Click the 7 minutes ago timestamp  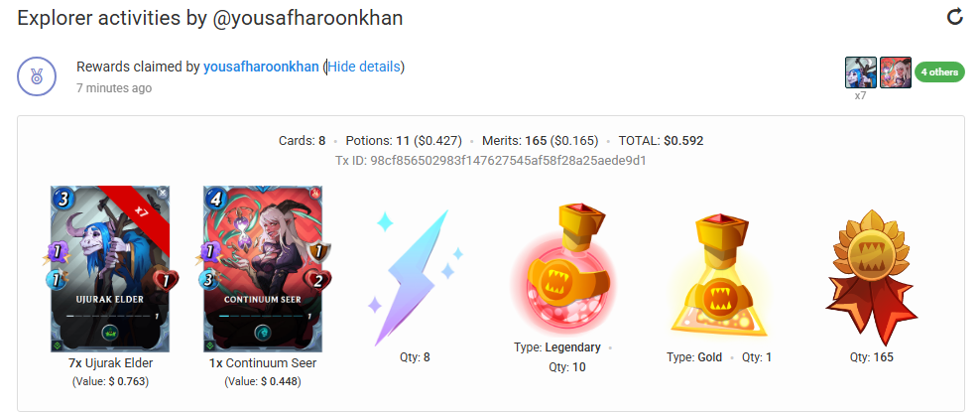114,88
